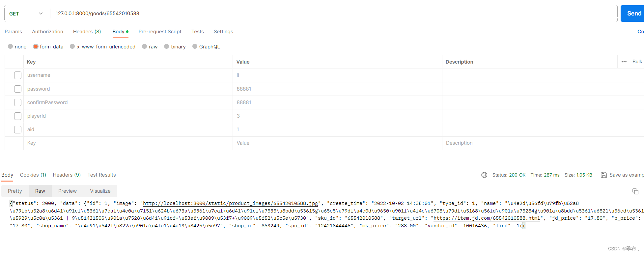Open the response Headers (9) tab
The width and height of the screenshot is (644, 254).
(67, 175)
